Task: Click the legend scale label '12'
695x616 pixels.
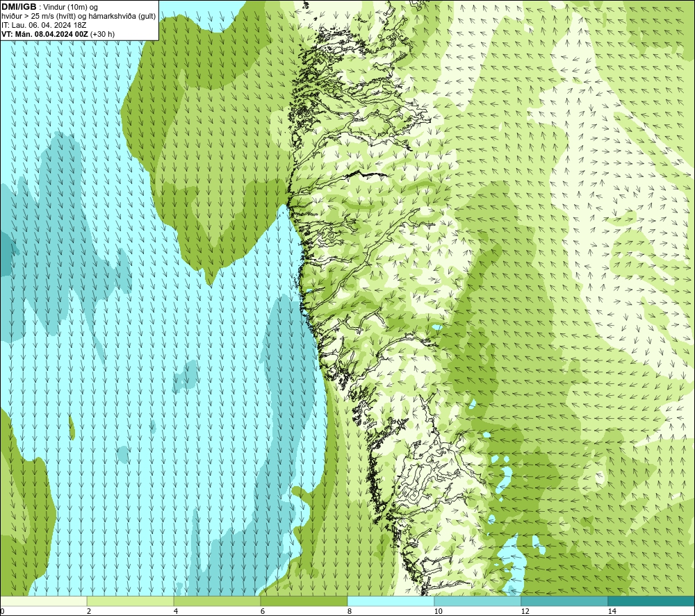Action: 525,612
